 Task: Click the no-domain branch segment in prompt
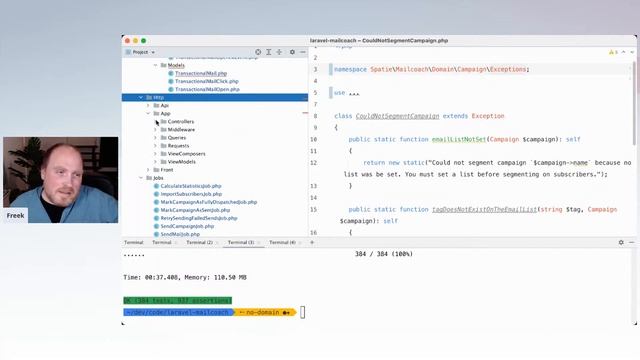tap(264, 313)
